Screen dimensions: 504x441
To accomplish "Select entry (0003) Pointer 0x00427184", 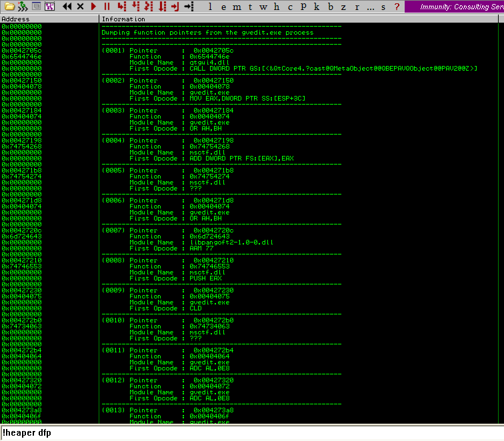I will (x=168, y=110).
